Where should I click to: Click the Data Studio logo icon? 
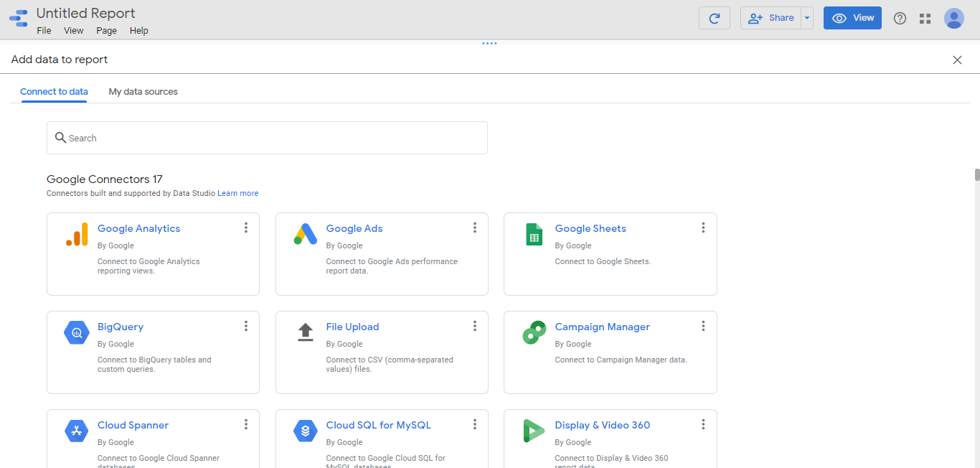[x=19, y=18]
